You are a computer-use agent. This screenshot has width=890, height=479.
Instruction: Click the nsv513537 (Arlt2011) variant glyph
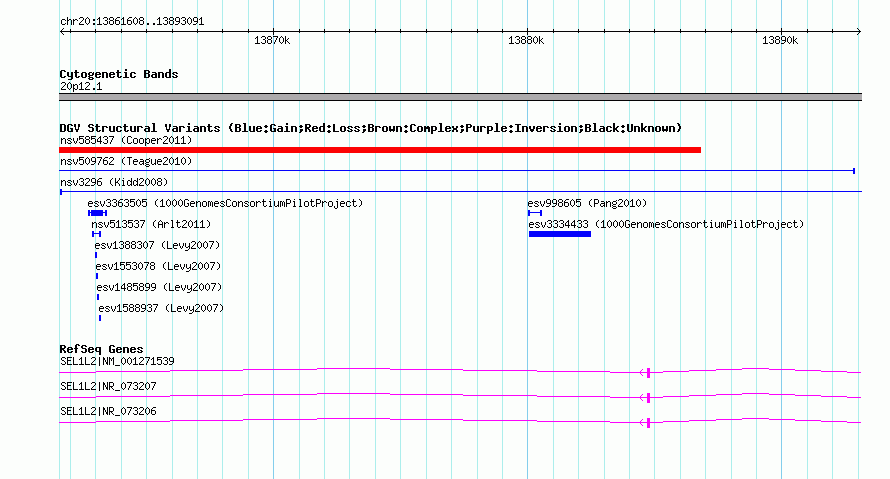96,234
